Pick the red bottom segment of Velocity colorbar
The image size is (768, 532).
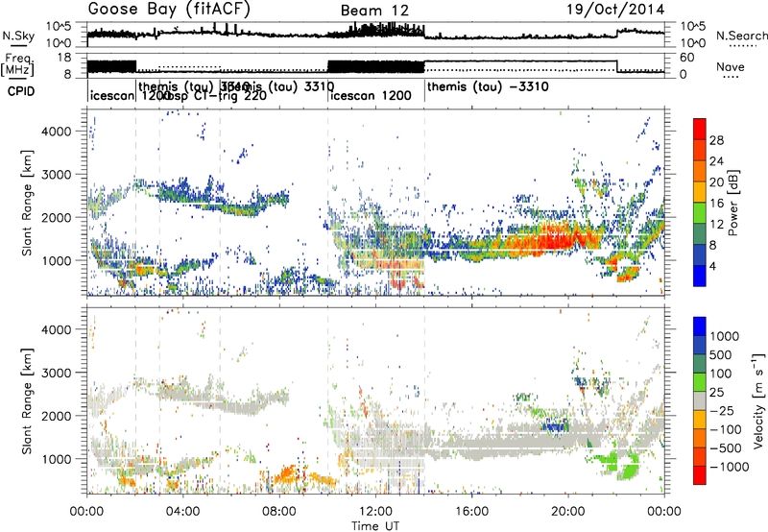point(700,475)
